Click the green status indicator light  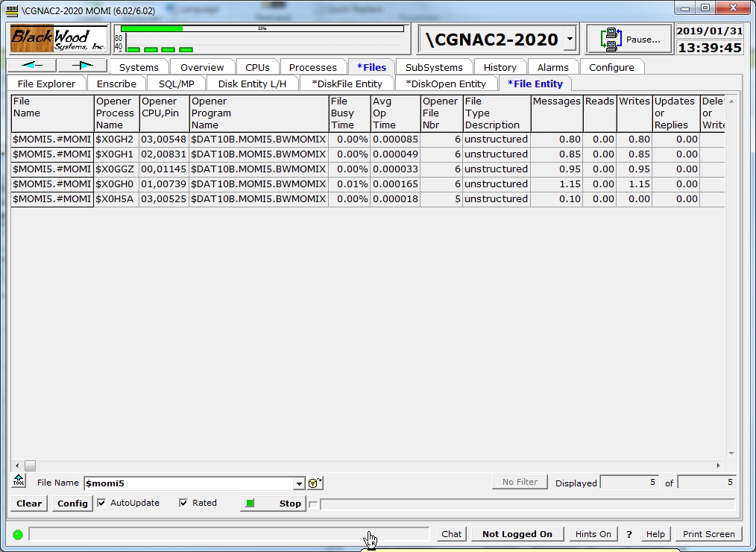(x=18, y=534)
